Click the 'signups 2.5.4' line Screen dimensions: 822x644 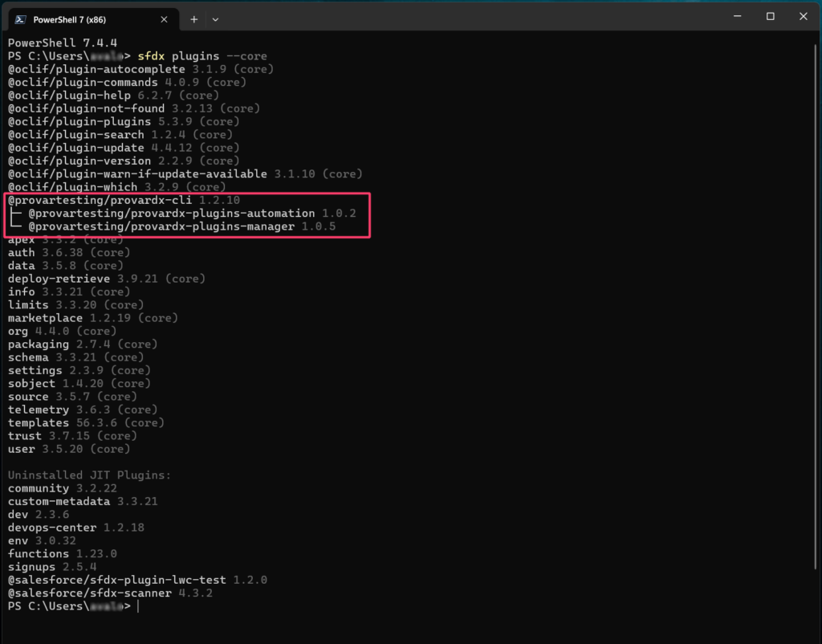coord(52,568)
